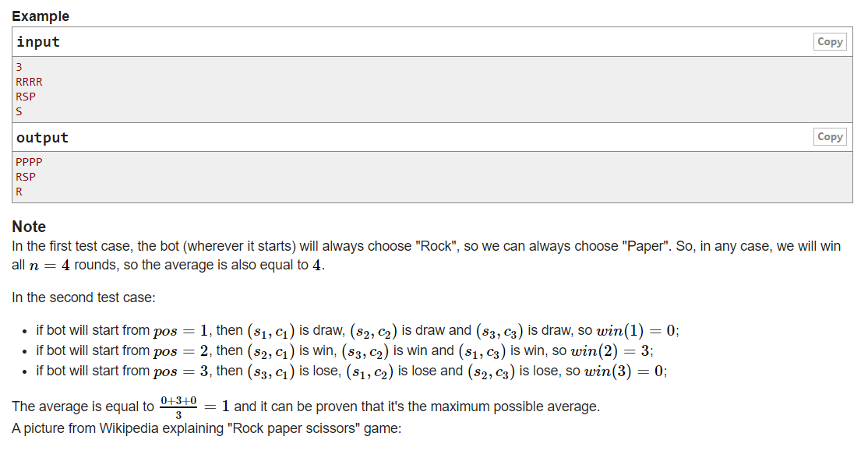Viewport: 868px width, 454px height.
Task: Click the "Note" heading
Action: tap(29, 227)
